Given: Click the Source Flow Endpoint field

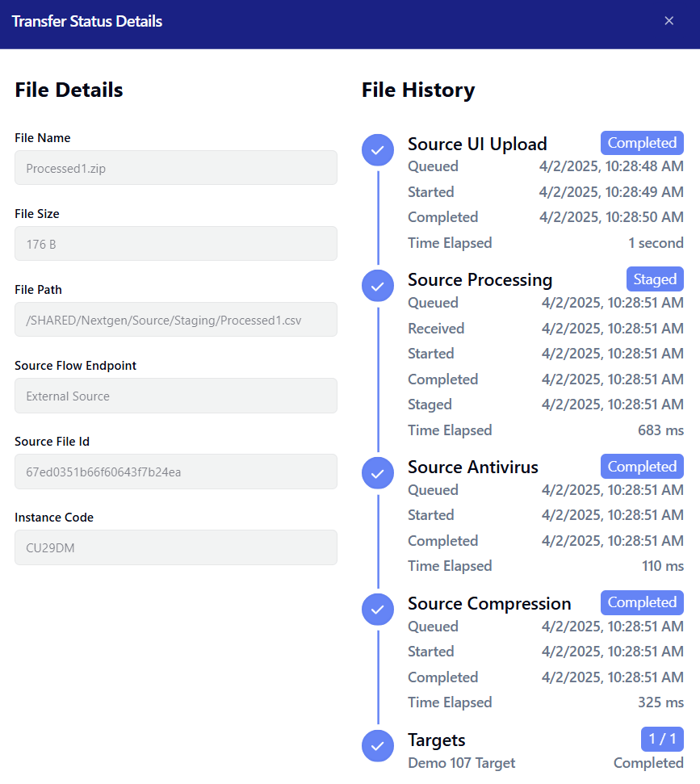Looking at the screenshot, I should point(175,396).
